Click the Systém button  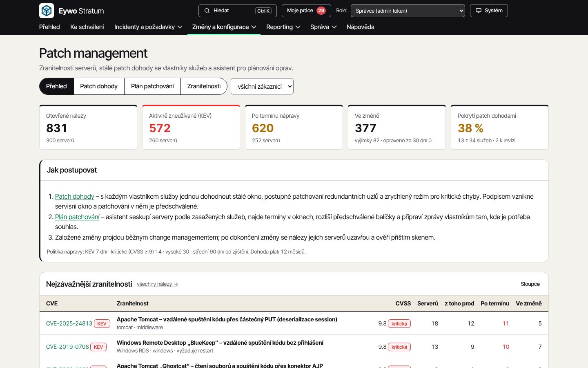[489, 11]
